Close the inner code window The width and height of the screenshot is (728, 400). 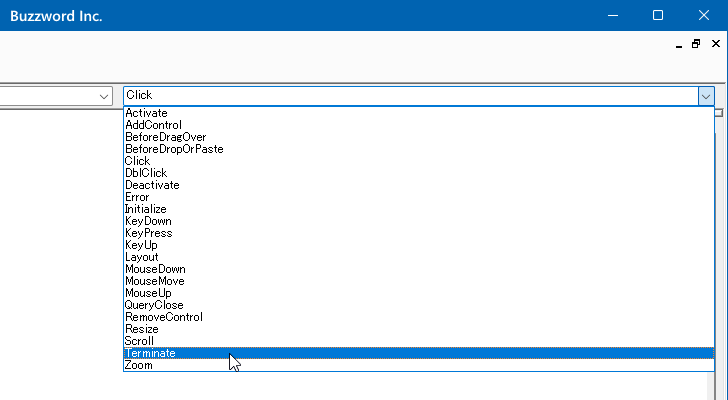tap(716, 44)
